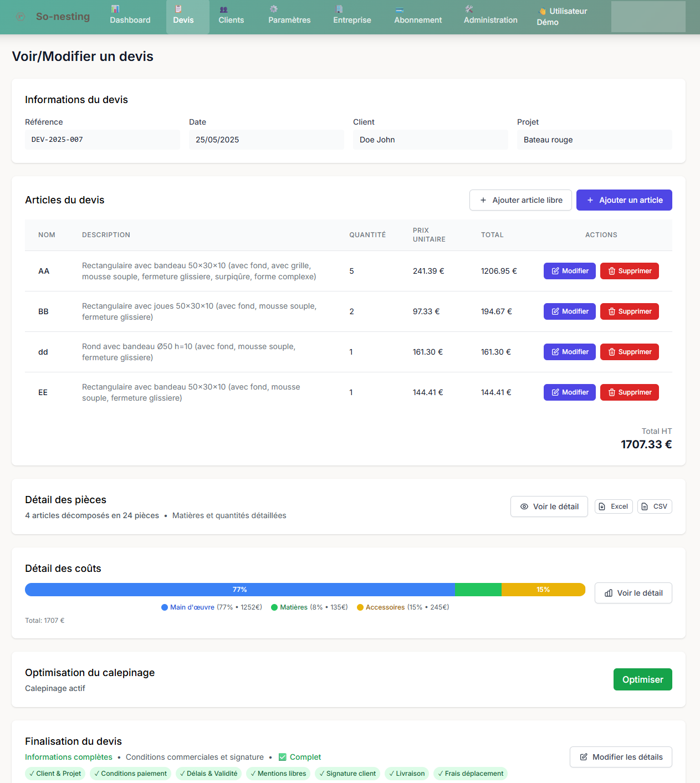Click the green Complet checkbox indicator
Viewport: 700px width, 783px height.
click(283, 757)
